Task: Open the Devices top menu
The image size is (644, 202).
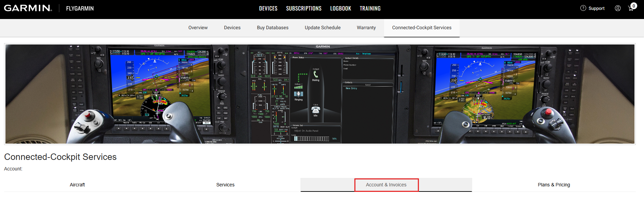Action: (x=268, y=8)
